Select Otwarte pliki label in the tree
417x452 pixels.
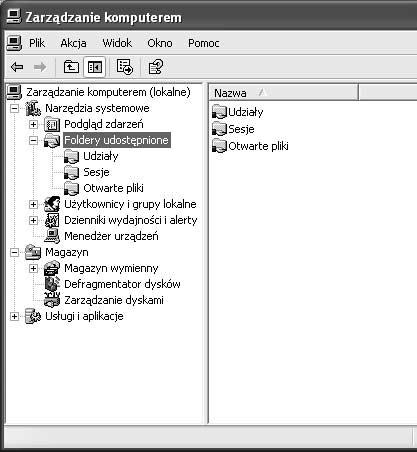(x=113, y=188)
